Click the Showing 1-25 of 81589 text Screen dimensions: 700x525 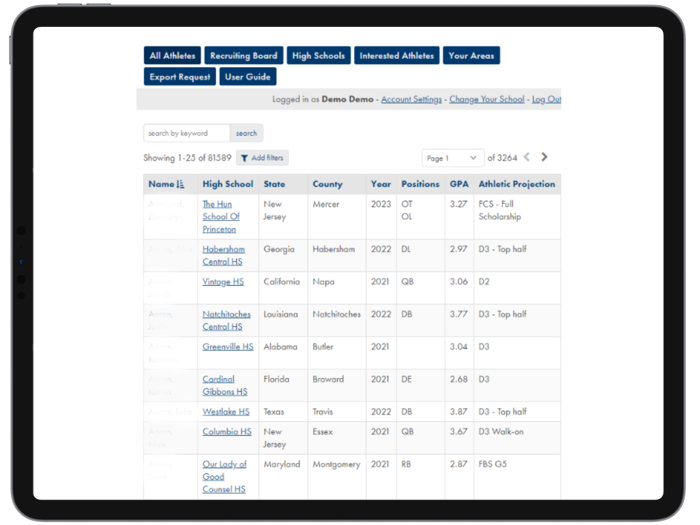tap(188, 158)
